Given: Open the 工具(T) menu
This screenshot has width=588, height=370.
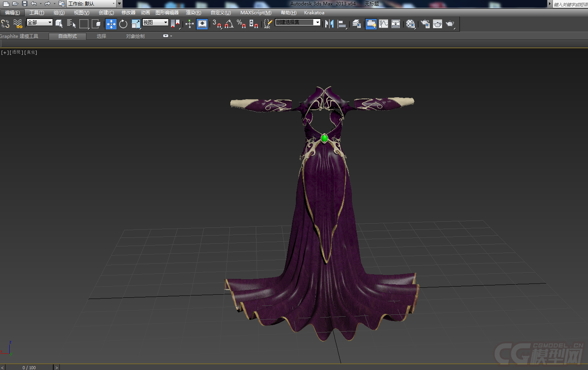Looking at the screenshot, I should (x=37, y=13).
